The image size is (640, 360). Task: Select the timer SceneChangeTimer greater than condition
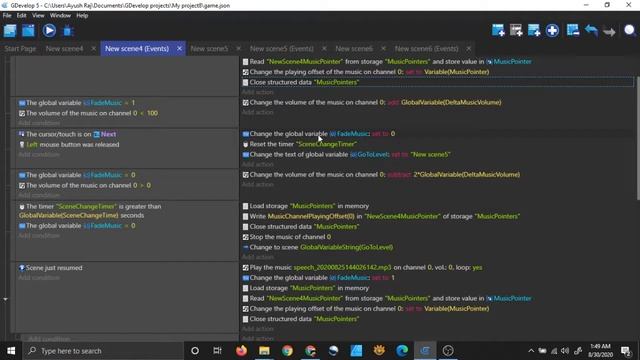click(90, 211)
